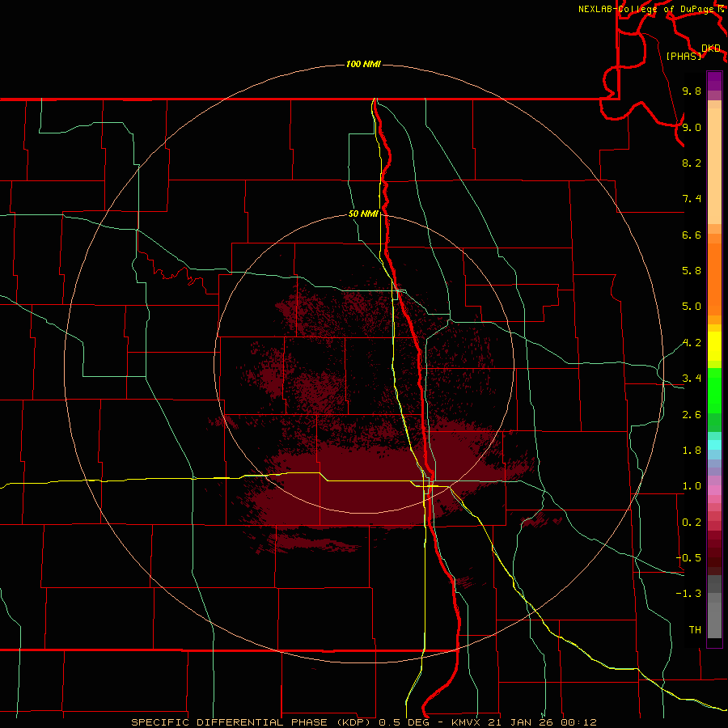Click the 1.8 scale value
This screenshot has height=728, width=728.
click(692, 451)
